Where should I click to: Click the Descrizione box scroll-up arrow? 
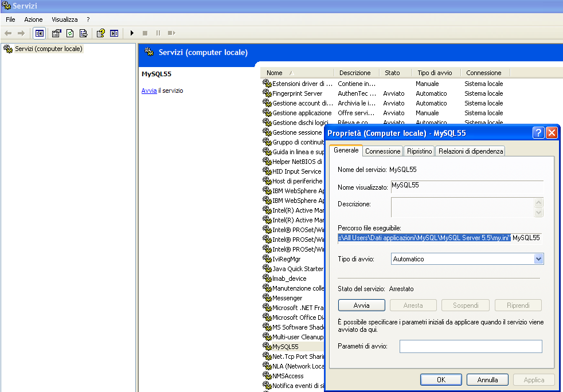[538, 202]
